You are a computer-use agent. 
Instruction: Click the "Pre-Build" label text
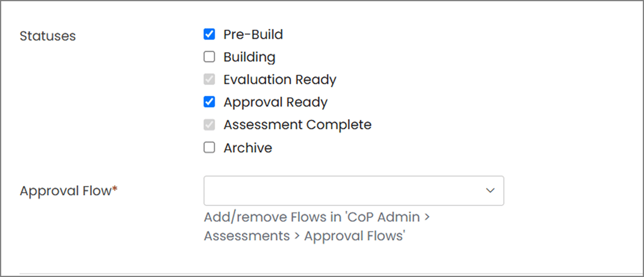(x=253, y=34)
